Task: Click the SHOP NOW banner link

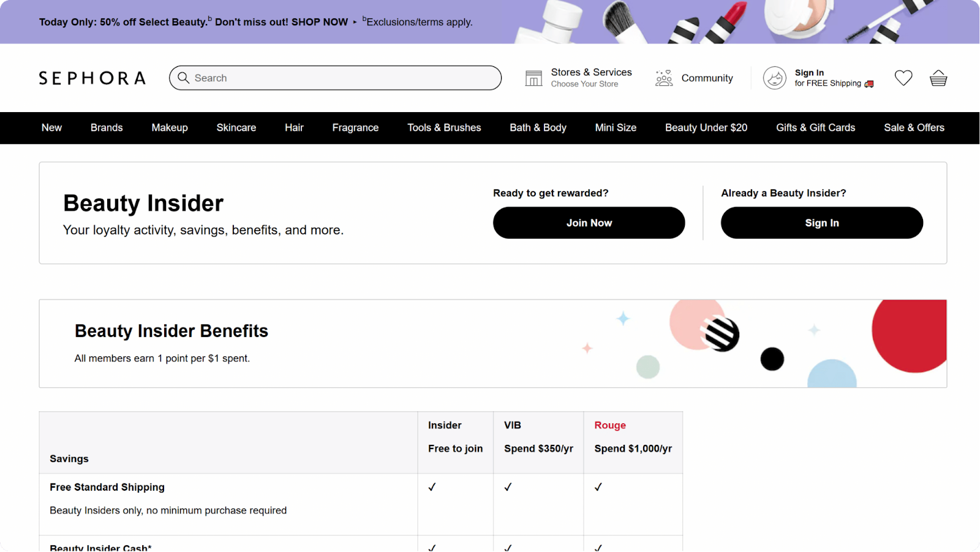Action: (319, 21)
